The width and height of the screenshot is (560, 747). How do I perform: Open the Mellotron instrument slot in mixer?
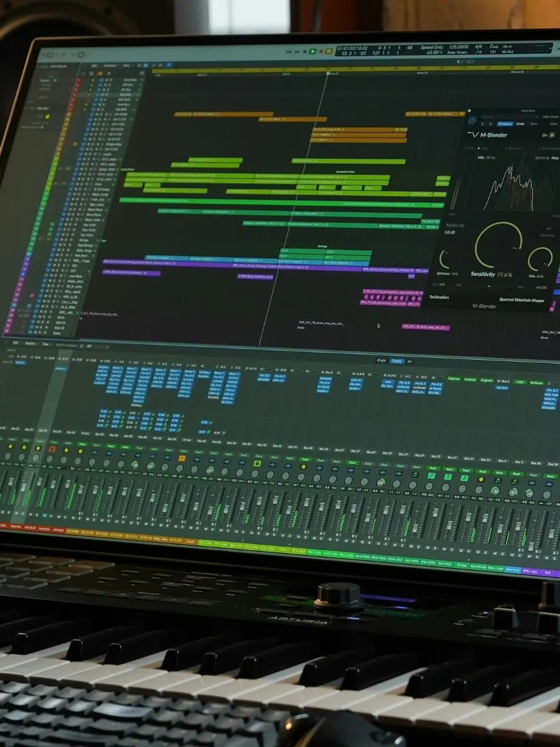point(536,383)
